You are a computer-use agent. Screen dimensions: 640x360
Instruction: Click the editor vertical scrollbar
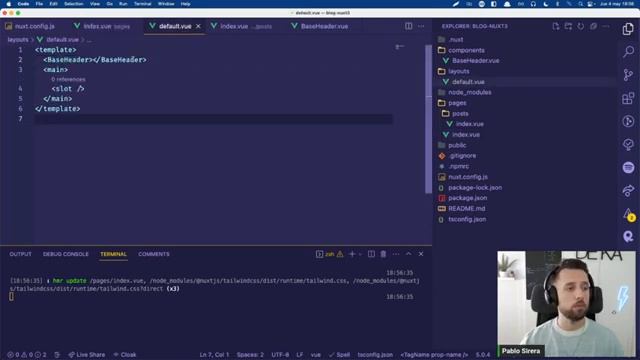point(428,118)
